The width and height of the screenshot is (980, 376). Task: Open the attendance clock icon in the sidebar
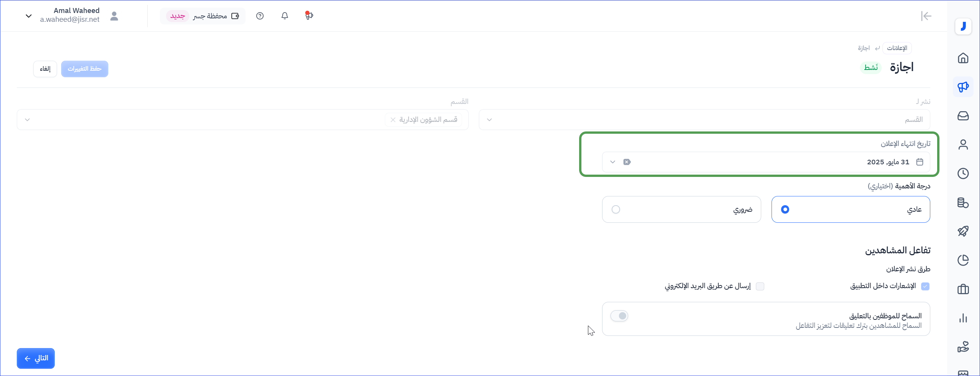click(963, 173)
